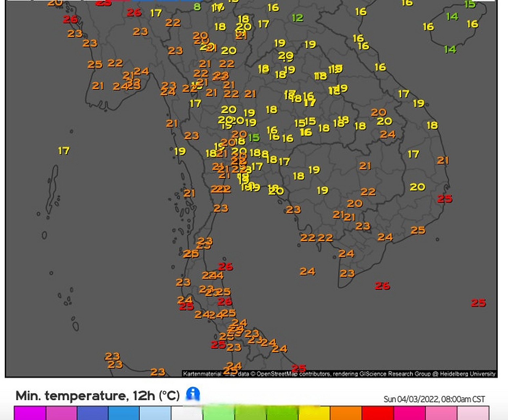The height and width of the screenshot is (420, 508).
Task: Choose the pure red legend swatch
Action: pos(377,413)
